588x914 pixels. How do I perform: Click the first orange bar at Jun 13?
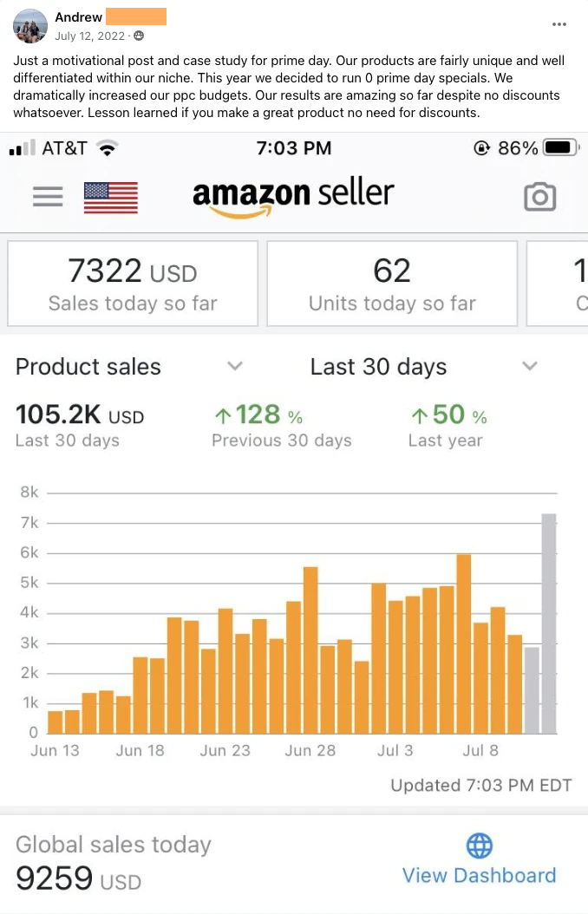[56, 721]
